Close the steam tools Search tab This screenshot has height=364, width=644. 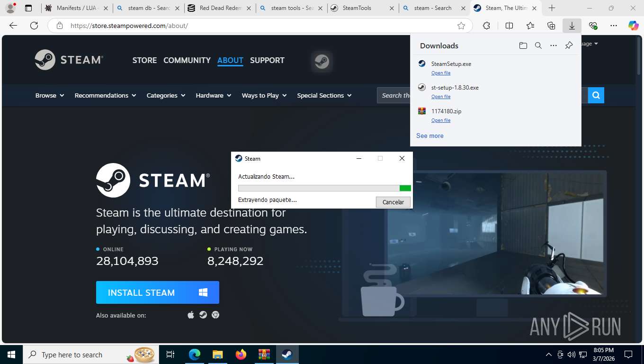[x=321, y=8]
